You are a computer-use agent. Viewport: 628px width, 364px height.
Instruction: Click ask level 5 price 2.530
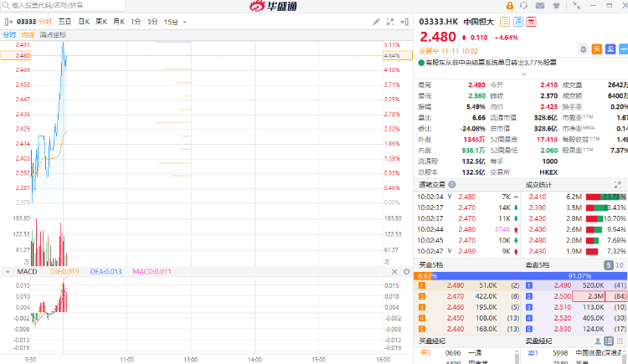click(x=563, y=329)
